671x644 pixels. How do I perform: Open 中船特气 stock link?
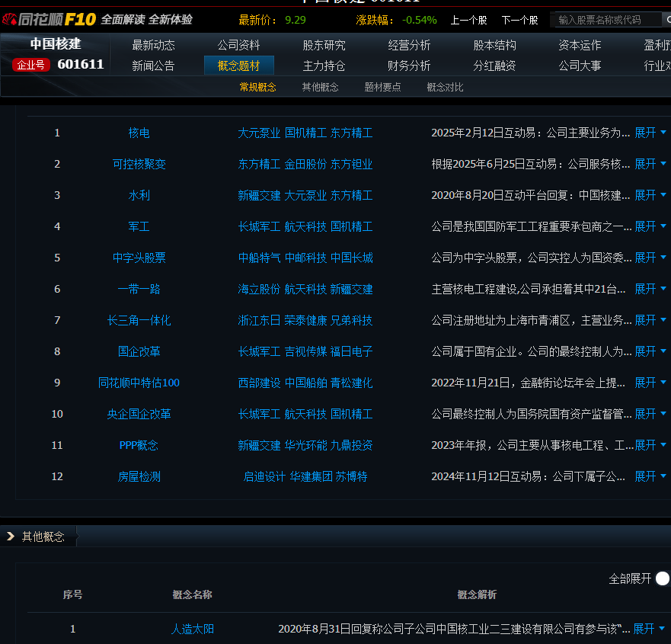tap(259, 258)
